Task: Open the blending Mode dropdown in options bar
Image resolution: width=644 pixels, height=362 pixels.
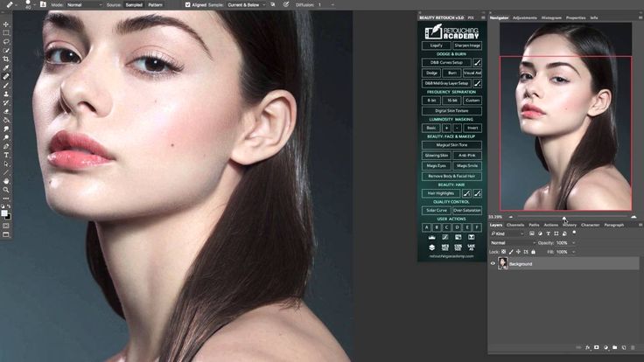Action: click(x=84, y=5)
